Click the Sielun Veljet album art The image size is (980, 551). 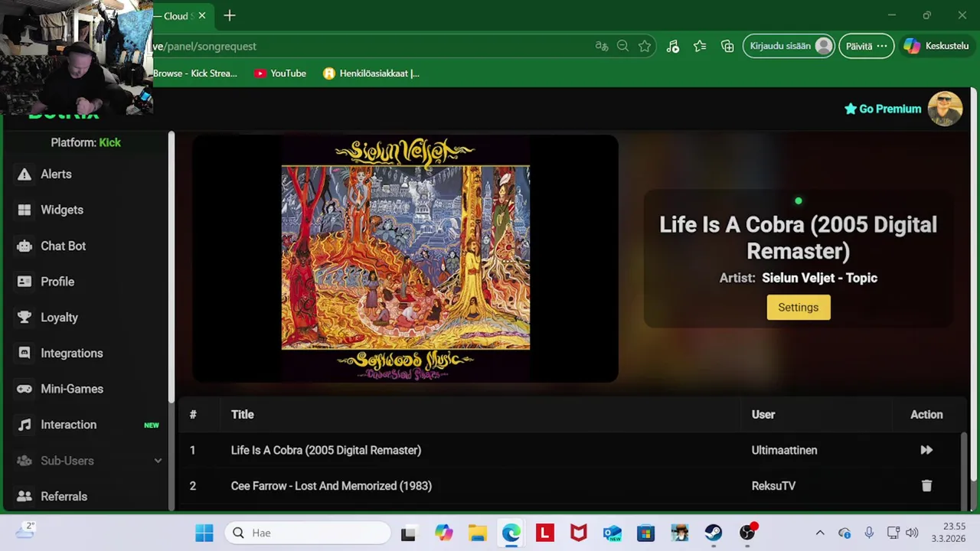coord(405,259)
